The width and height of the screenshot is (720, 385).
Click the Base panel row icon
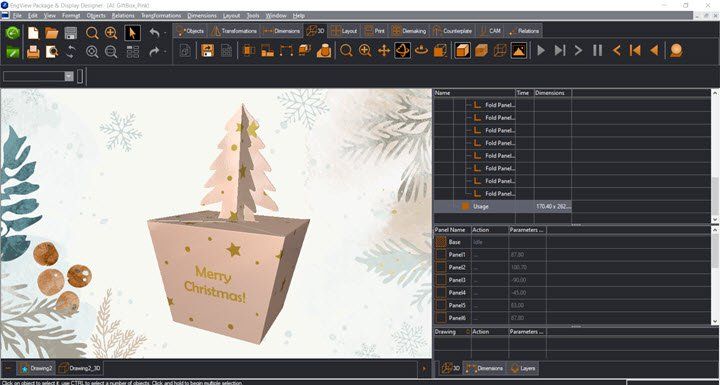click(x=441, y=242)
